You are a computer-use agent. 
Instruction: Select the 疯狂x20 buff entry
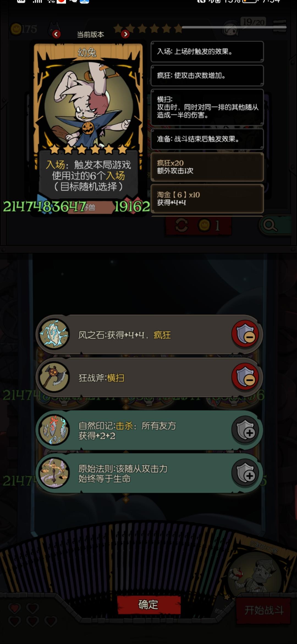(x=207, y=167)
